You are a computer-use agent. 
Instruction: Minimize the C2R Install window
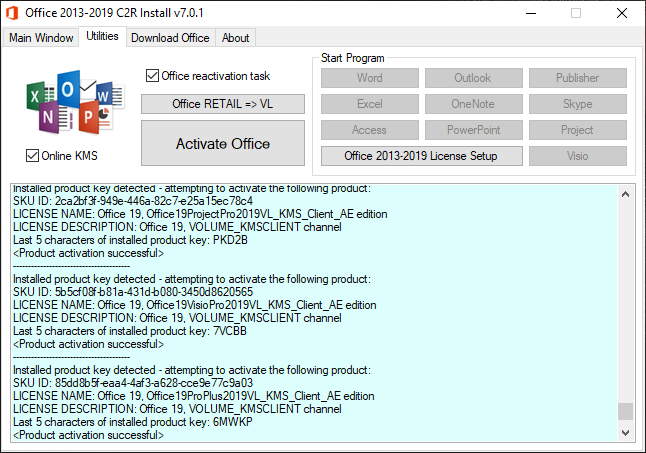click(x=531, y=13)
